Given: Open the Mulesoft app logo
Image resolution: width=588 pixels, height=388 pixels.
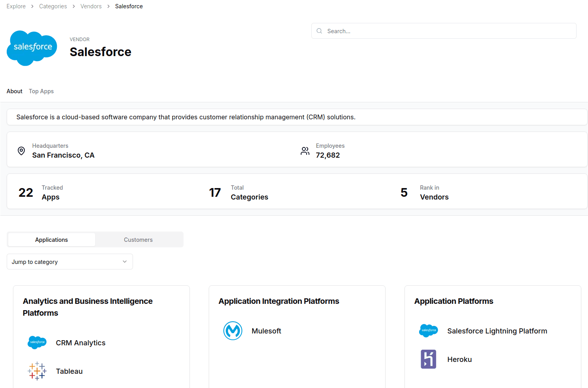Looking at the screenshot, I should (x=233, y=331).
